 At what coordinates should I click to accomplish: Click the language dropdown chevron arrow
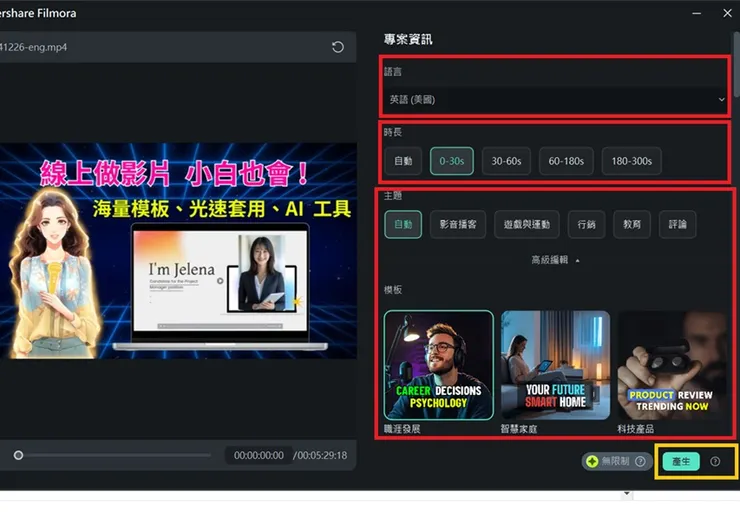721,100
